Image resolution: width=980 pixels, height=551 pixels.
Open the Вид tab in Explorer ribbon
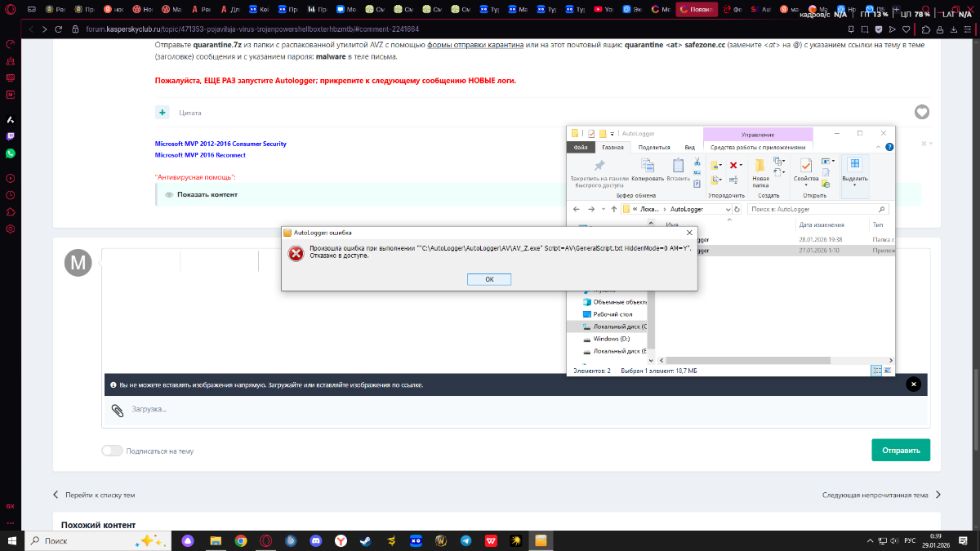tap(689, 148)
